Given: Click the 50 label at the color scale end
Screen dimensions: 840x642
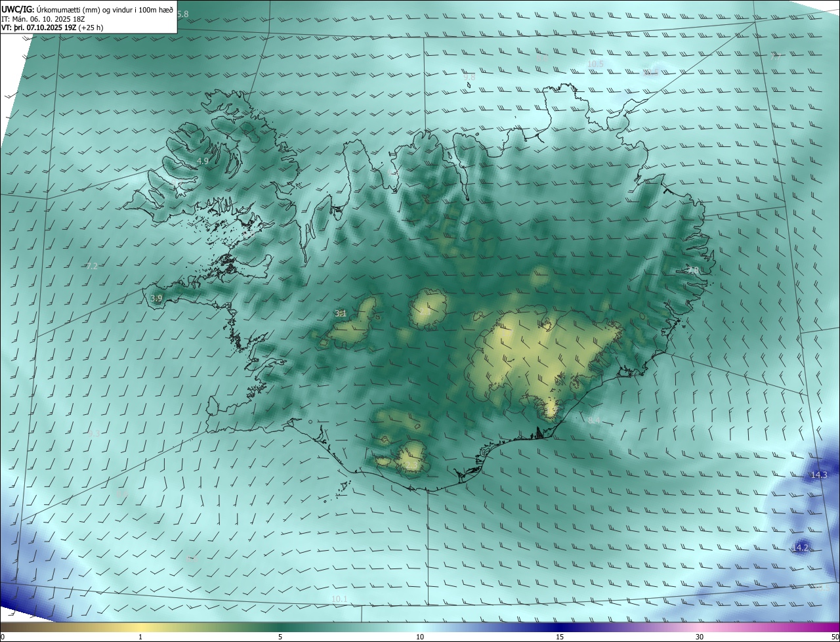Looking at the screenshot, I should 835,637.
